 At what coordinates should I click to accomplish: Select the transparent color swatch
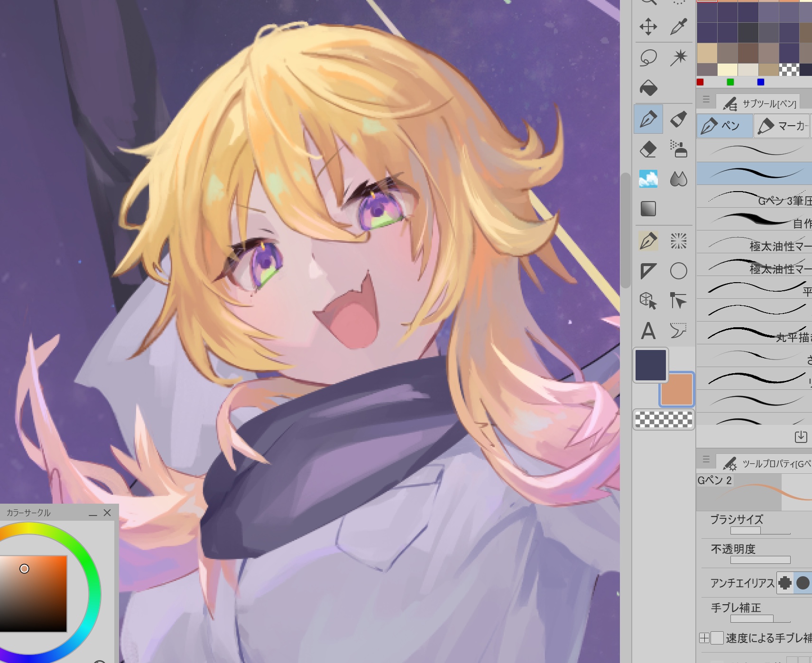(664, 420)
